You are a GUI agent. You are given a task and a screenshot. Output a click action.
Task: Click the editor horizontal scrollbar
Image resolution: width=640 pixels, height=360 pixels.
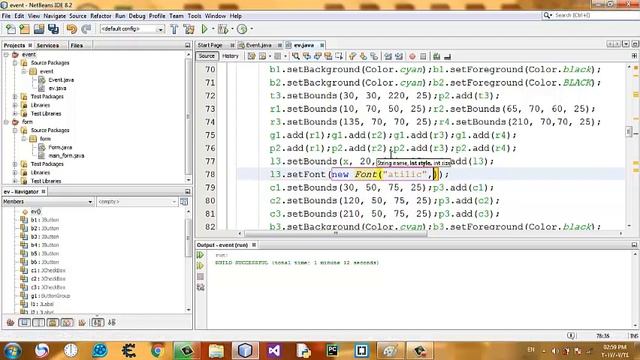pos(336,233)
